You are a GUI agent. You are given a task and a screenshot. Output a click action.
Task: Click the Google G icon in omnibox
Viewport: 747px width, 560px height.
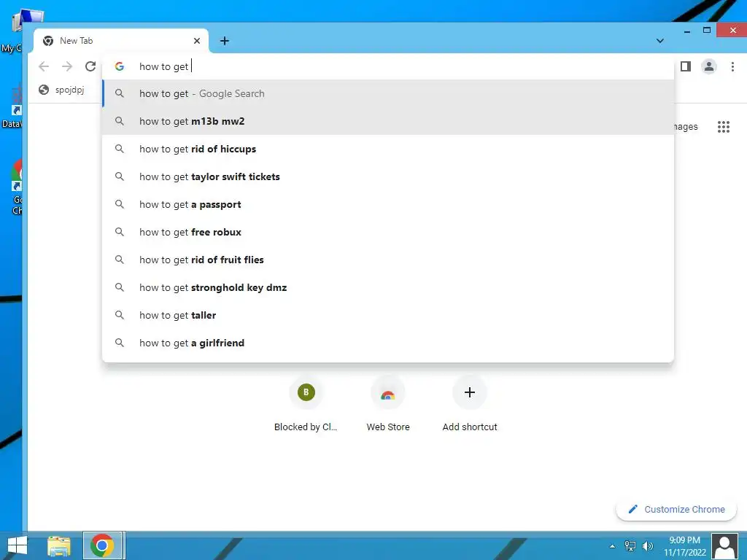(120, 66)
